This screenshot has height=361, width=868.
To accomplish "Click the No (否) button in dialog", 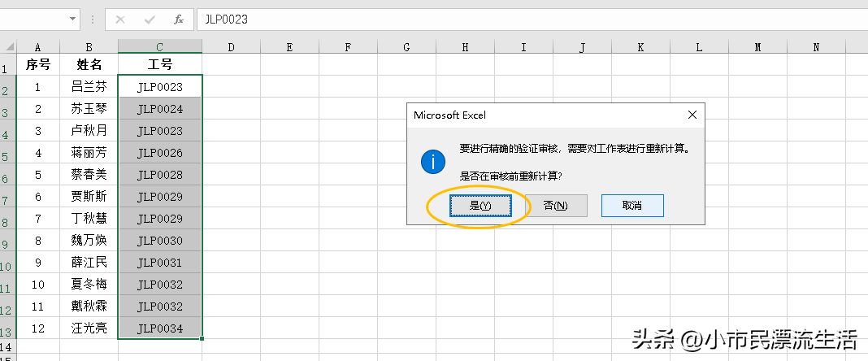I will 556,206.
